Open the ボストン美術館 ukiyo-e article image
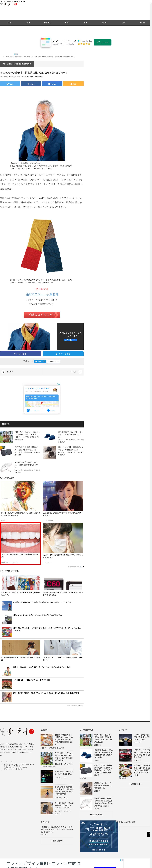Viewport: 152px width, 868px height. [21, 648]
